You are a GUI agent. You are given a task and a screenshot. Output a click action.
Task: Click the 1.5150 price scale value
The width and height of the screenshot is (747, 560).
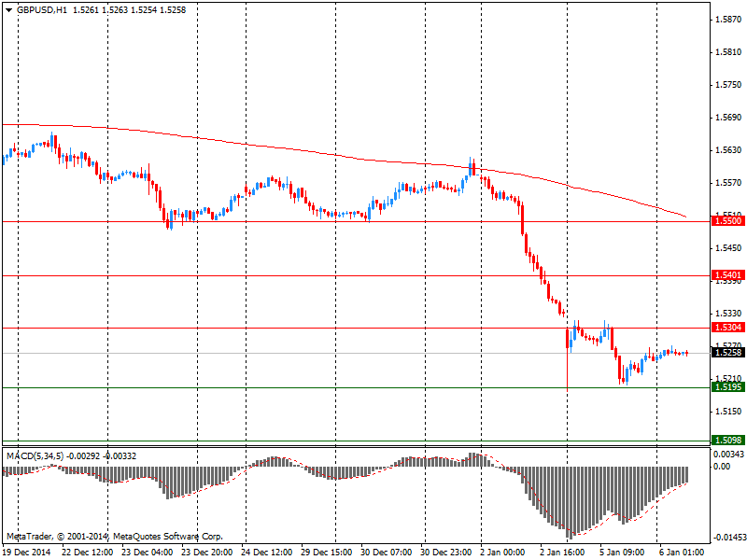(x=728, y=412)
